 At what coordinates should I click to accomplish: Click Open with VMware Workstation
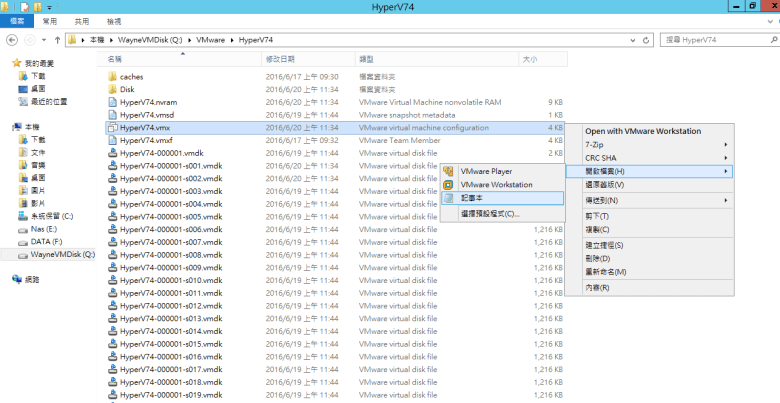tap(643, 131)
